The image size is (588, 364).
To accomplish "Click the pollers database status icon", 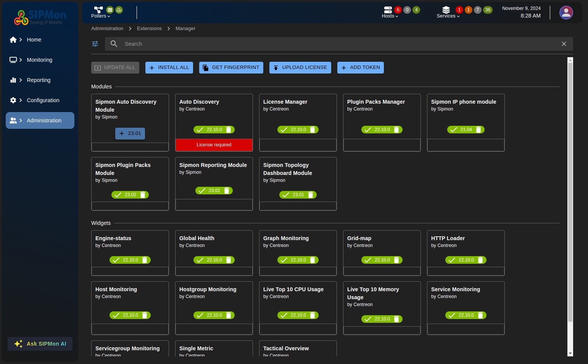I will [110, 10].
